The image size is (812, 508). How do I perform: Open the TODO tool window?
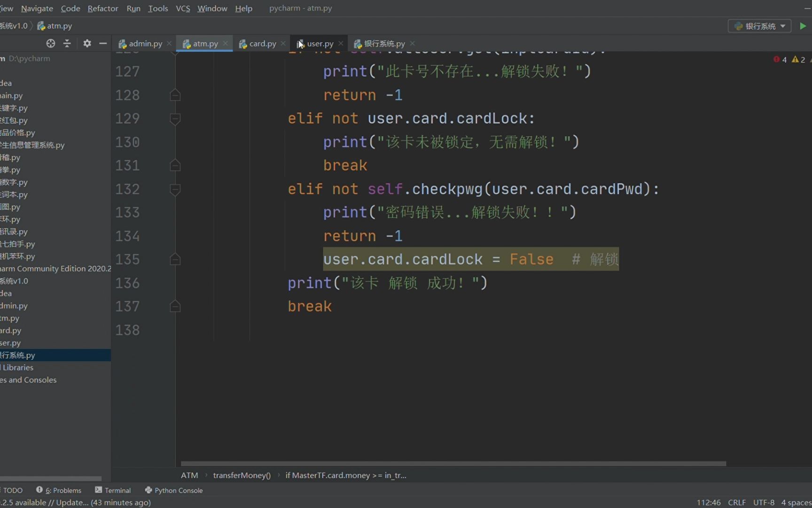pos(11,490)
